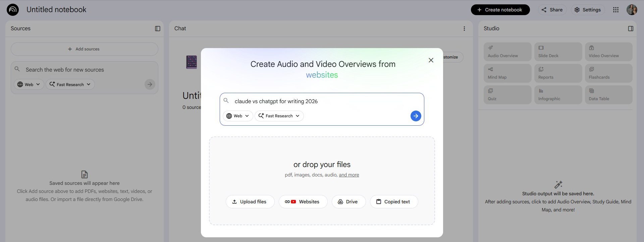
Task: Open the account profile avatar
Action: pyautogui.click(x=632, y=10)
